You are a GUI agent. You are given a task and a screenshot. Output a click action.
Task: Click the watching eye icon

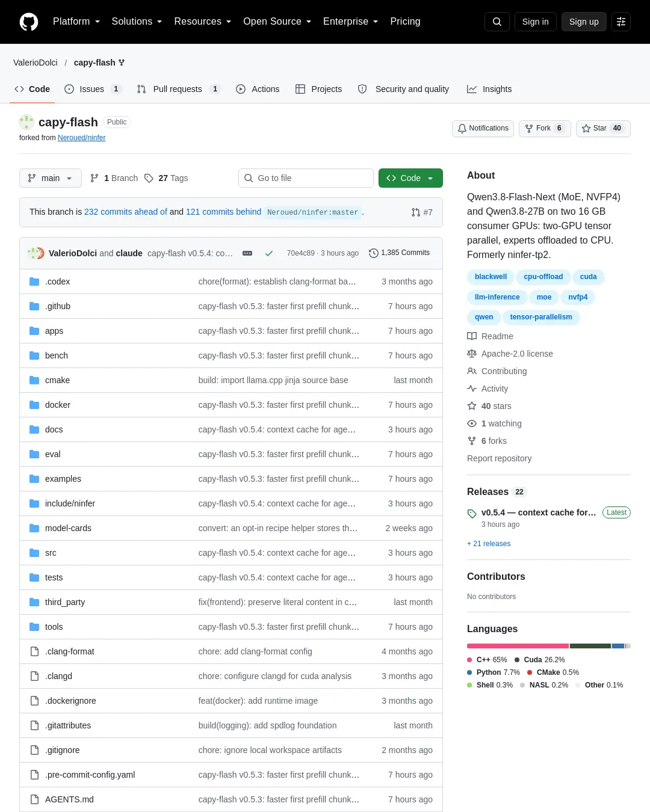pyautogui.click(x=472, y=423)
